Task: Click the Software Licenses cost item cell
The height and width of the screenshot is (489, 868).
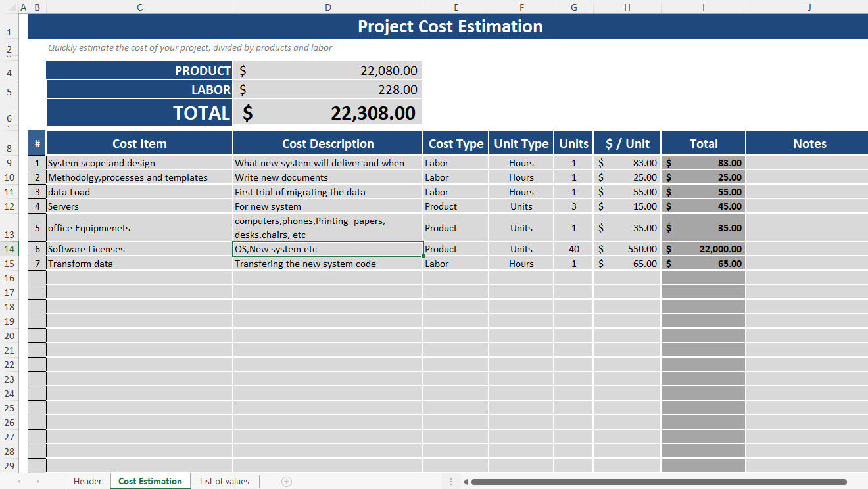Action: [x=139, y=248]
